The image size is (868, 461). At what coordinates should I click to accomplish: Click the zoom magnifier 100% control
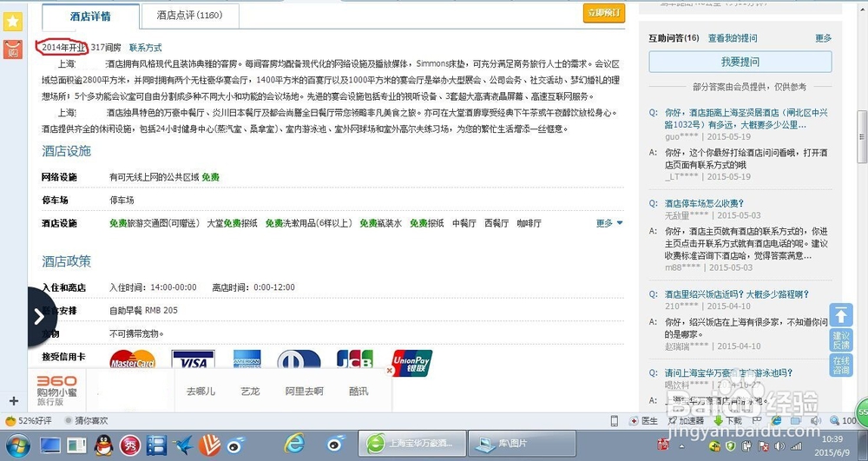[x=844, y=420]
